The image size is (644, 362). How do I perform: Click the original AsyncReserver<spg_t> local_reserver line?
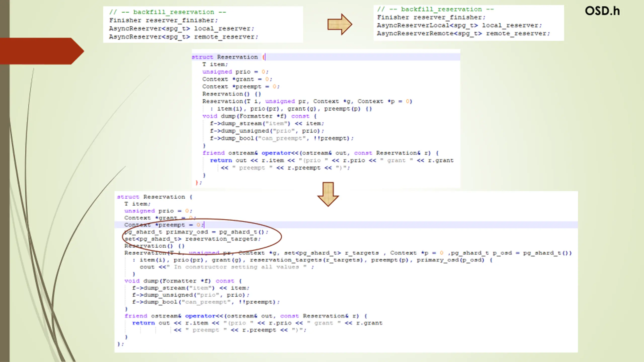click(182, 29)
